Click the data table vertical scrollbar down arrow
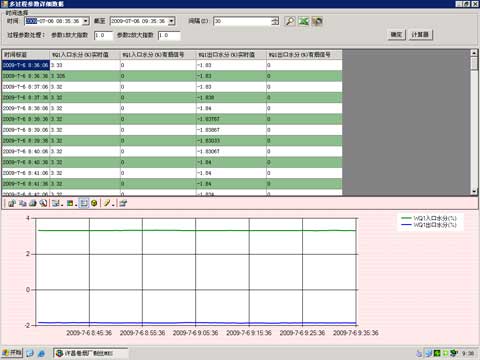480x360 pixels. coord(474,191)
